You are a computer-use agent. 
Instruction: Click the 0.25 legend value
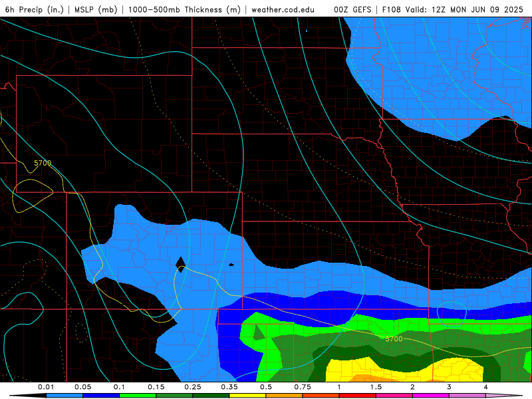click(x=193, y=387)
